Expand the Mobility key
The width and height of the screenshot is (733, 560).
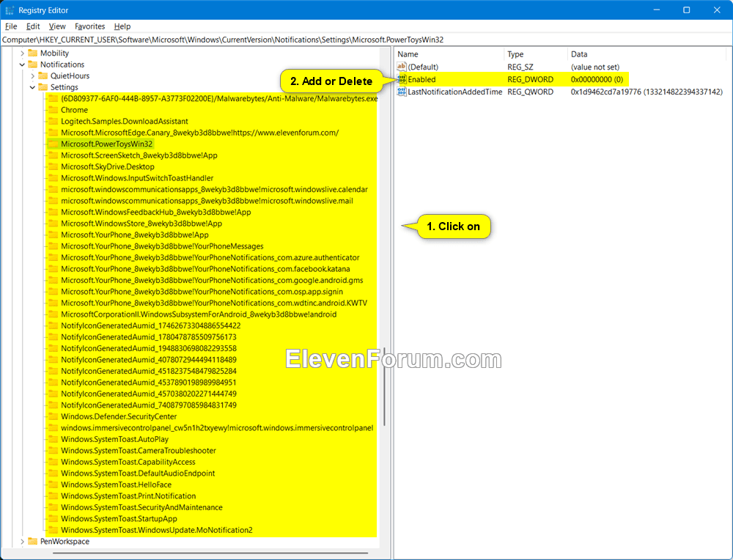[22, 54]
